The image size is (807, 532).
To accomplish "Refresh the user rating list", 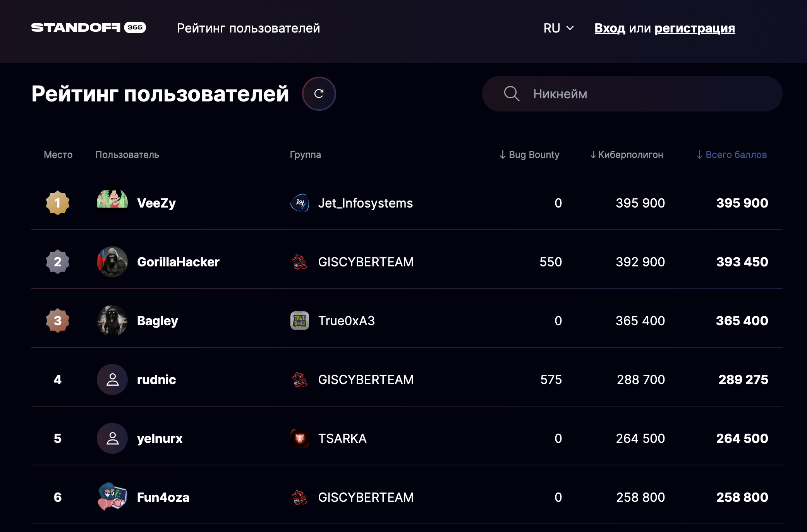I will tap(319, 94).
